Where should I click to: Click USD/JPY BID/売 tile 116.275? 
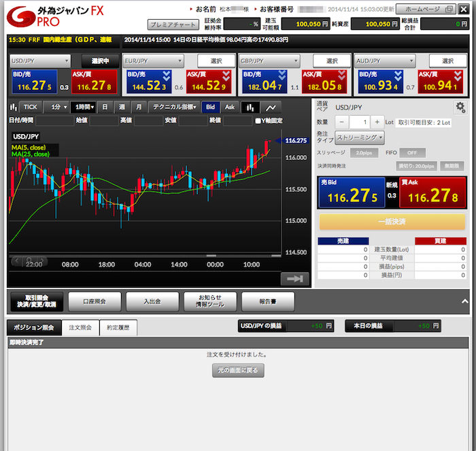pos(35,82)
